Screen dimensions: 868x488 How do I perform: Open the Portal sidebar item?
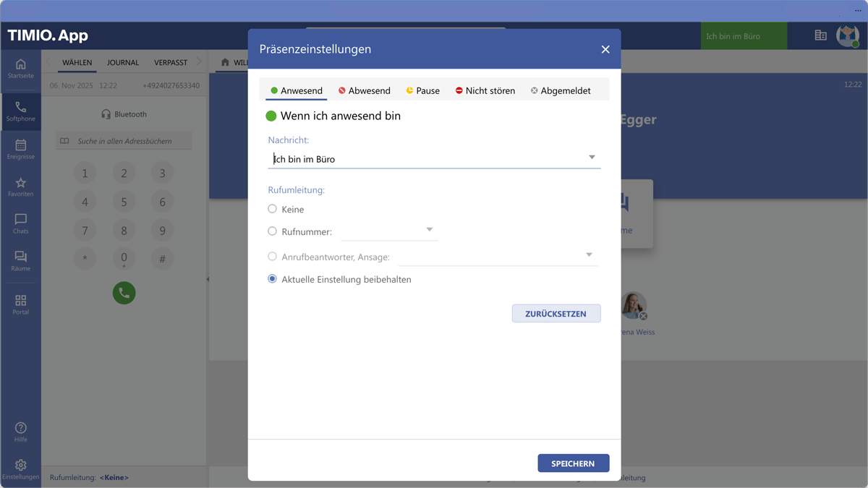tap(21, 302)
